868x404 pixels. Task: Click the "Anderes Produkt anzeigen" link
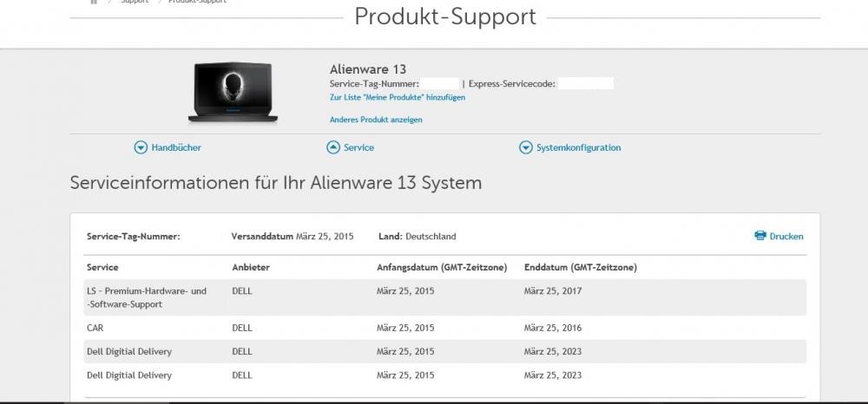click(376, 120)
